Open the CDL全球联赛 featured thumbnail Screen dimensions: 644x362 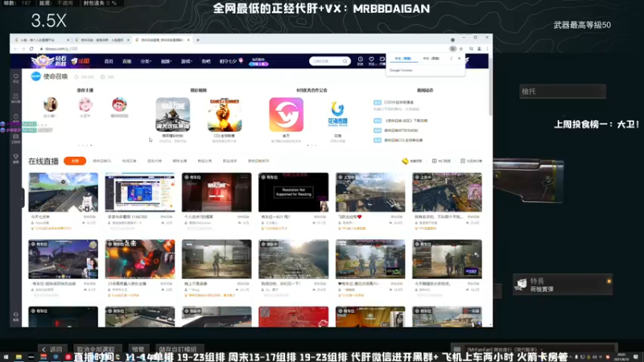pyautogui.click(x=225, y=114)
